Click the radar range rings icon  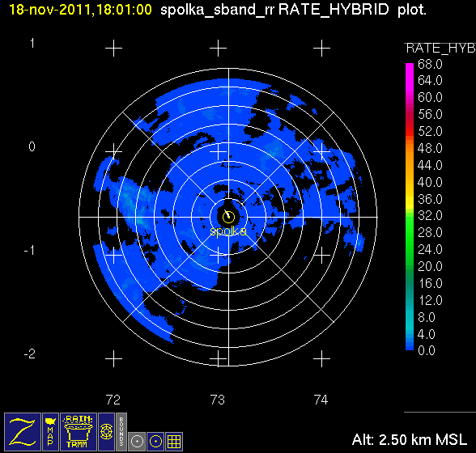pos(106,432)
